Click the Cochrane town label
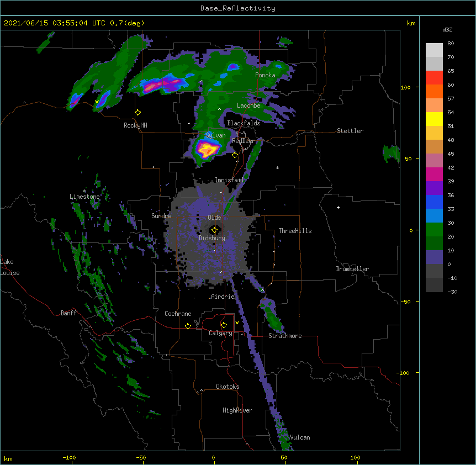Image resolution: width=476 pixels, height=465 pixels. pyautogui.click(x=178, y=314)
